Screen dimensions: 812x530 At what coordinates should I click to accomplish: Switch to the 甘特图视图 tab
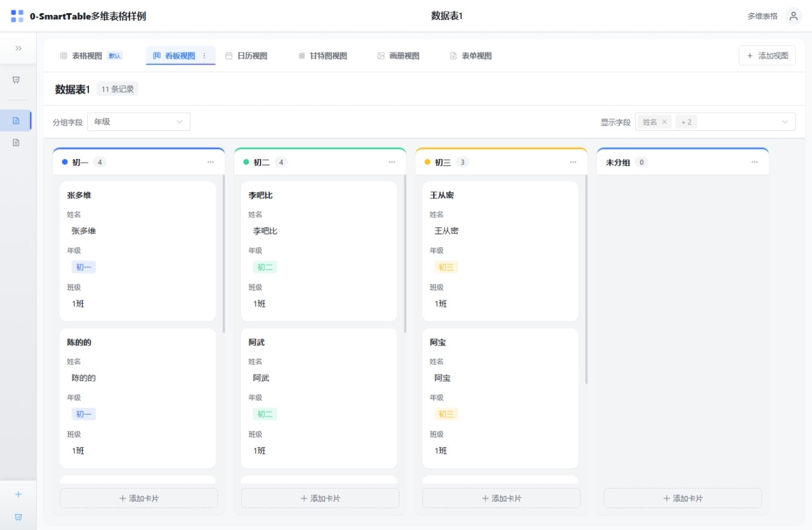coord(322,56)
